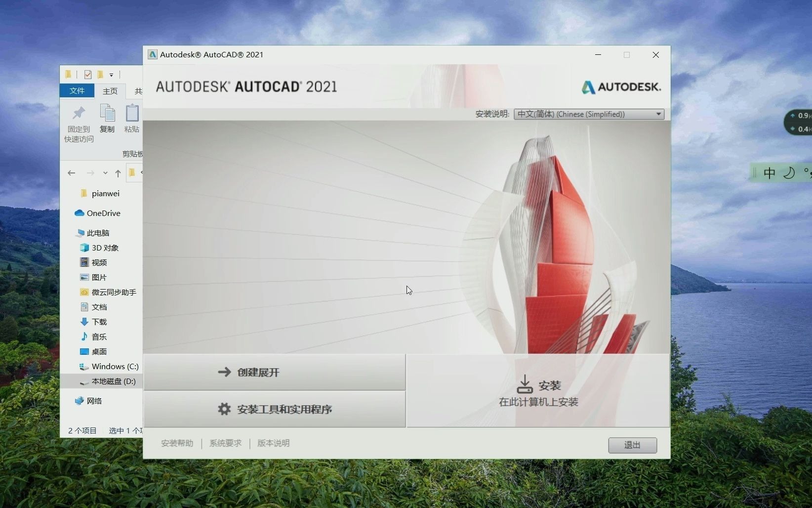The height and width of the screenshot is (508, 812).
Task: Open Explorer recent locations dropdown chevron
Action: click(x=105, y=173)
